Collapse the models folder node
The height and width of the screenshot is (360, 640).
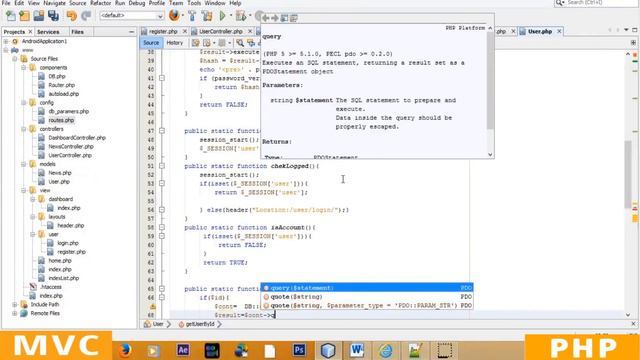pos(24,164)
